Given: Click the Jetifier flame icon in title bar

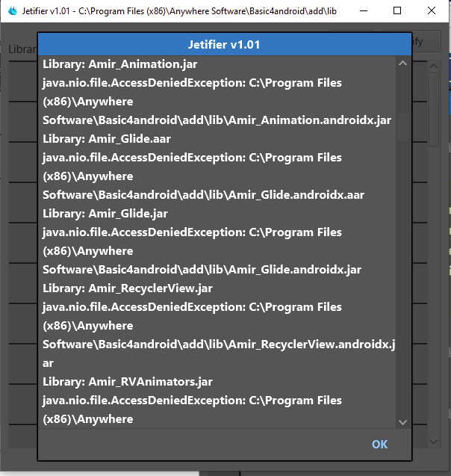Looking at the screenshot, I should click(x=13, y=11).
